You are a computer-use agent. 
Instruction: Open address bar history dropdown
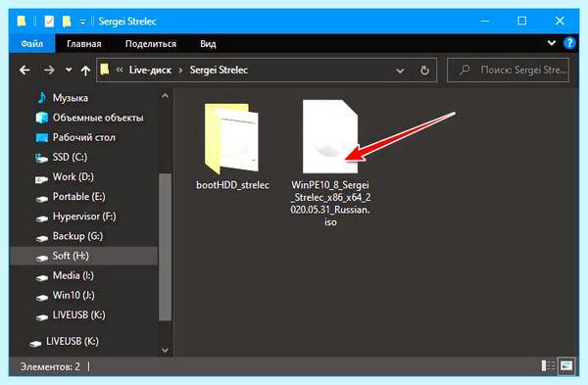coord(400,71)
